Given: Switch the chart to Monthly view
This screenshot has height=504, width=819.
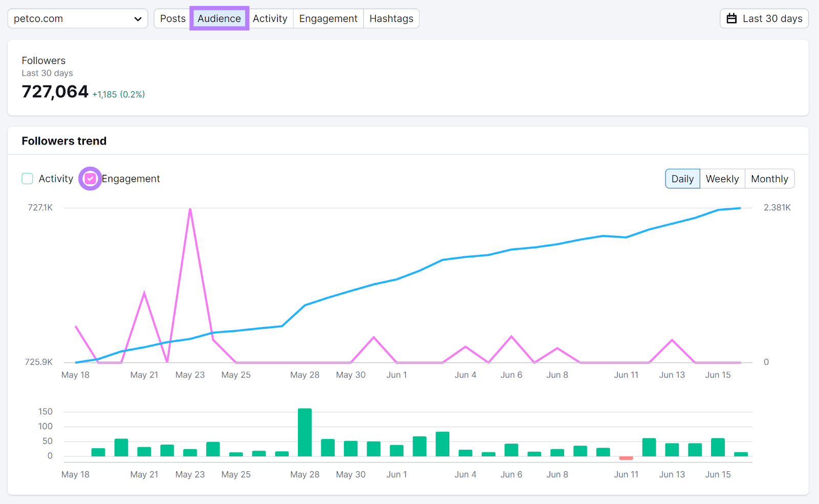Looking at the screenshot, I should click(770, 179).
